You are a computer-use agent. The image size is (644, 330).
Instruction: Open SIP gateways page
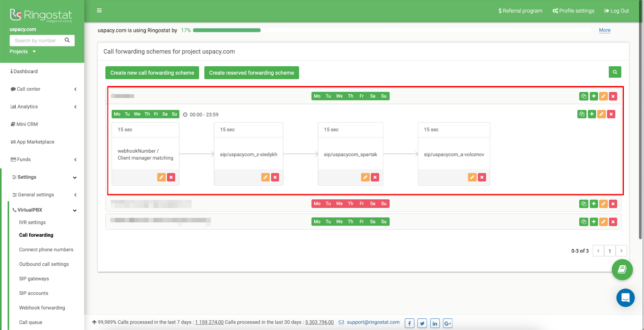34,279
